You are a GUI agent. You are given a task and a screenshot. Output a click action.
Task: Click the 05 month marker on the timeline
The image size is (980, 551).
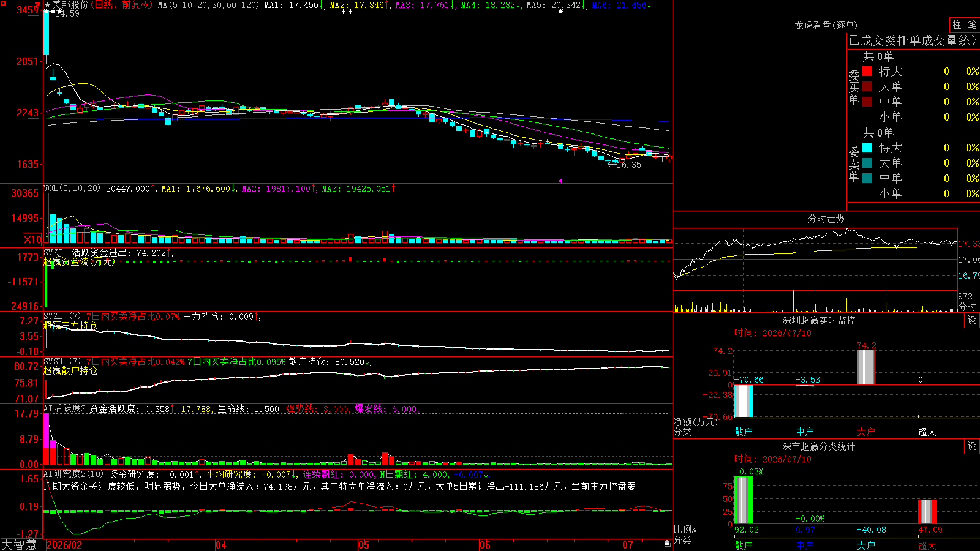coord(364,545)
